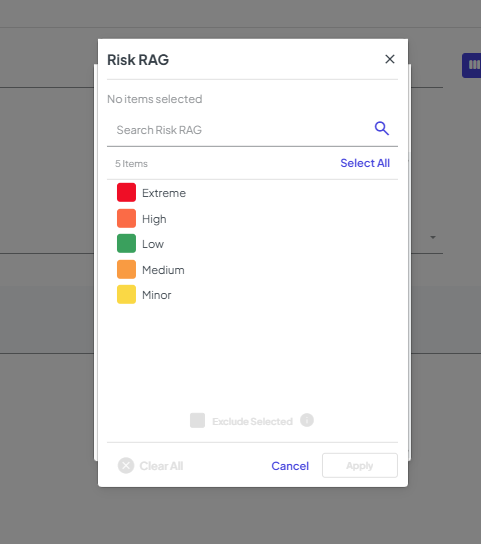Open the column chooser icon behind the dialog
Screen dimensions: 481x544
472,65
